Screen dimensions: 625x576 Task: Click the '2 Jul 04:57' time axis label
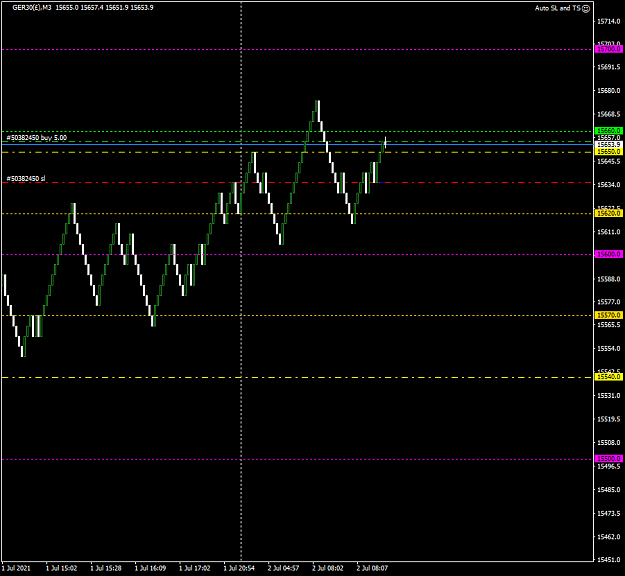tap(283, 568)
